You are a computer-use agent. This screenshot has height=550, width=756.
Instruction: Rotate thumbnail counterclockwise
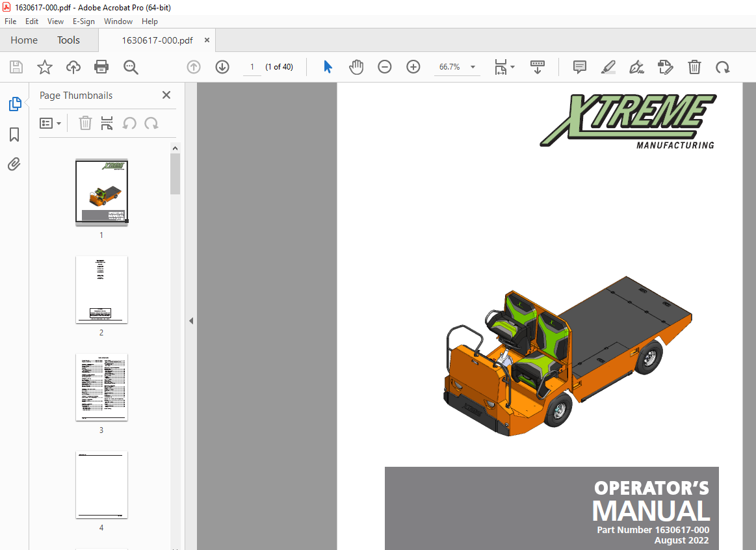(x=129, y=124)
